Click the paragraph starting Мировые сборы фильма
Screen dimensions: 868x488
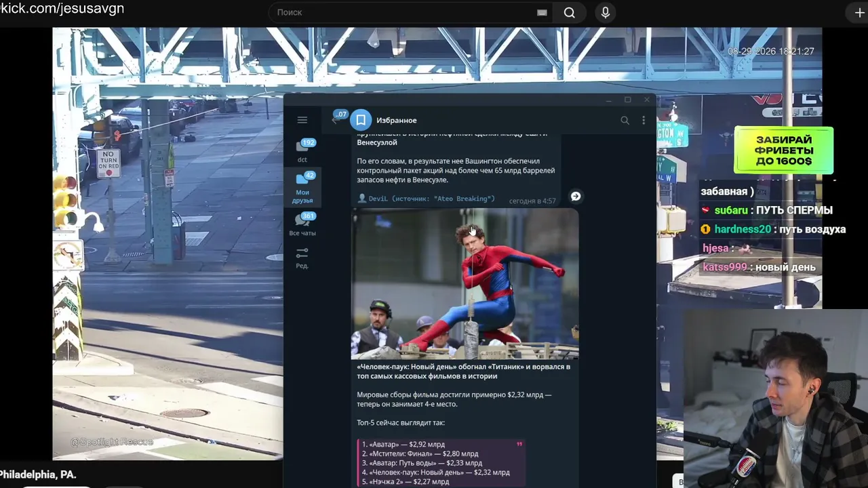coord(454,399)
